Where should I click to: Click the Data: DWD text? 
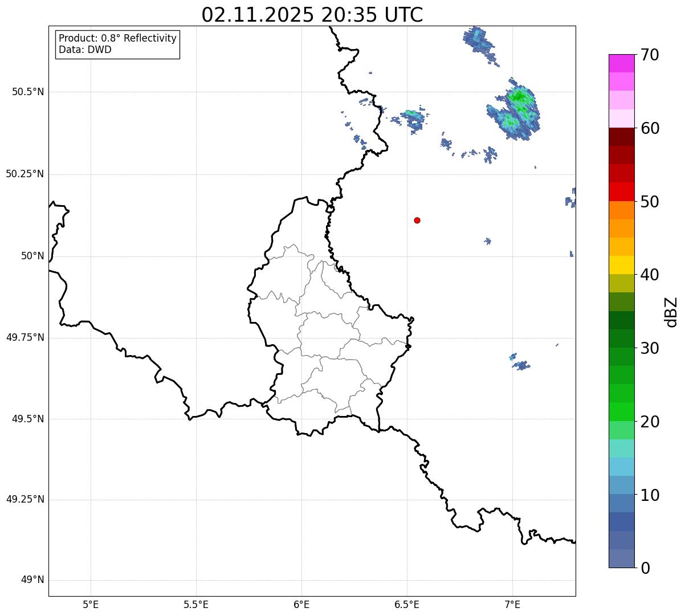[85, 50]
